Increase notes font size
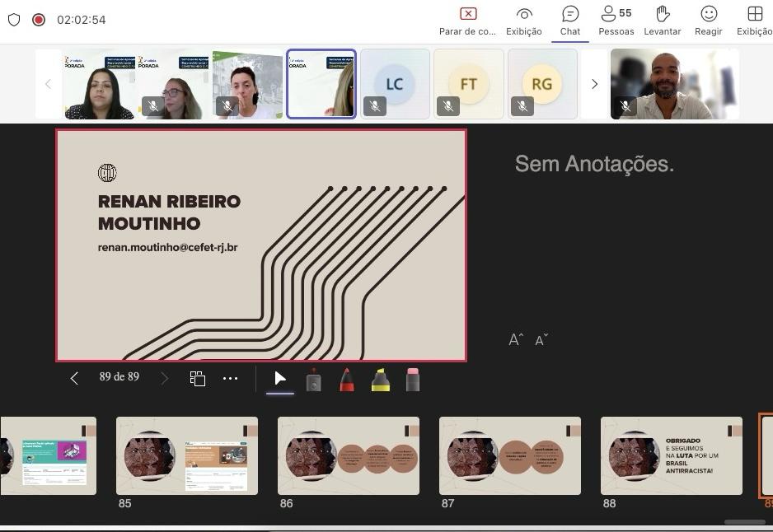Screen dimensions: 773x532 click(516, 340)
